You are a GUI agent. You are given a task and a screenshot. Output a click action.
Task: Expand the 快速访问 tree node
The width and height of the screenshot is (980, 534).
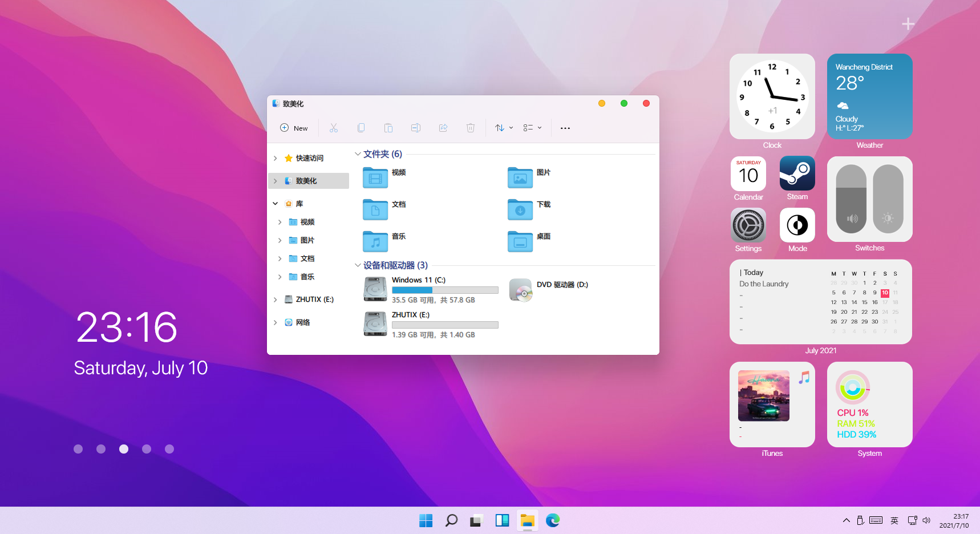click(276, 158)
